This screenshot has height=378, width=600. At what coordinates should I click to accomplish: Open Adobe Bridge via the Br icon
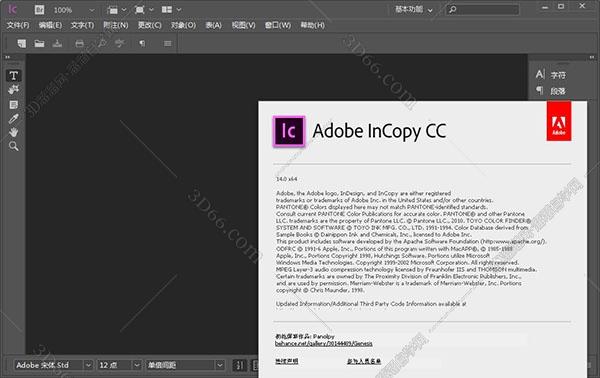[x=39, y=10]
